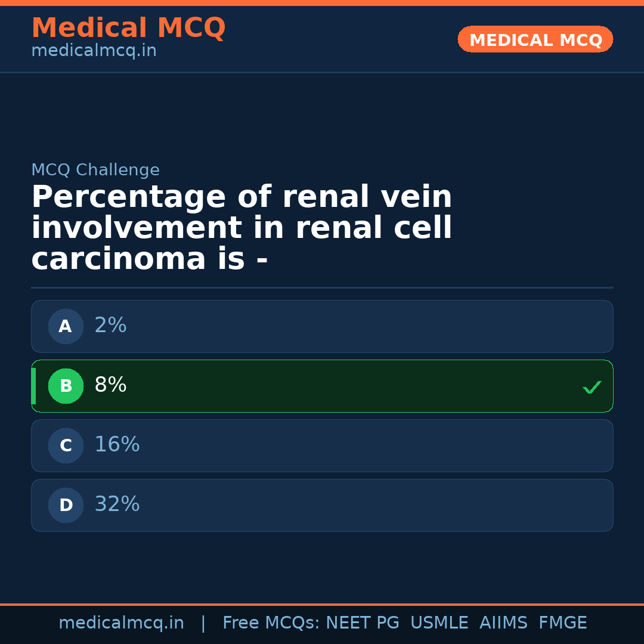Pick the 32% answer text
The image size is (644, 644).
tap(117, 504)
